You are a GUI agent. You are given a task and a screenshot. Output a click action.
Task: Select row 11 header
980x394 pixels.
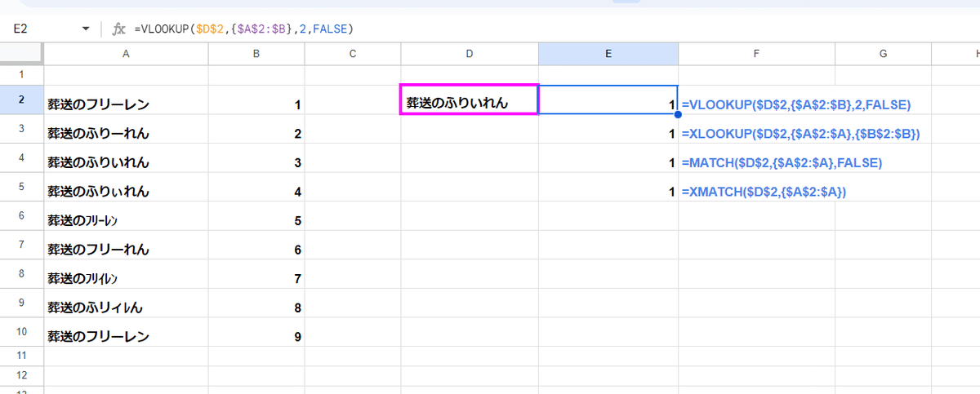point(22,356)
